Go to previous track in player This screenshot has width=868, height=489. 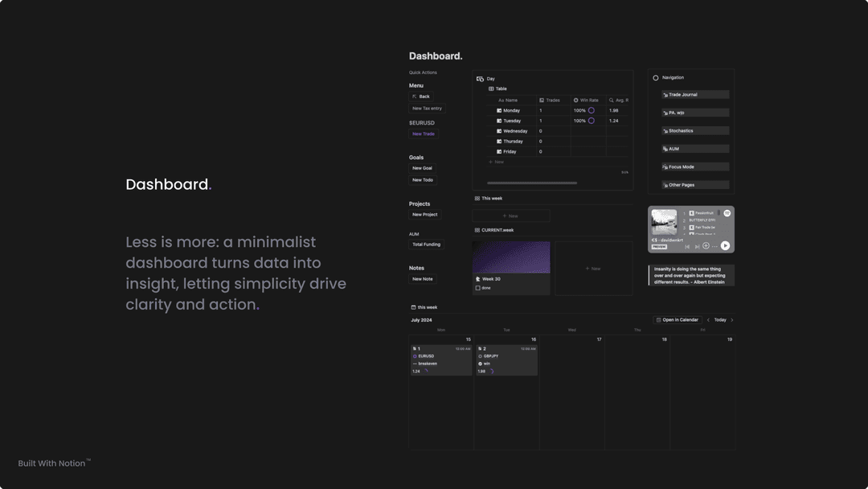[687, 246]
